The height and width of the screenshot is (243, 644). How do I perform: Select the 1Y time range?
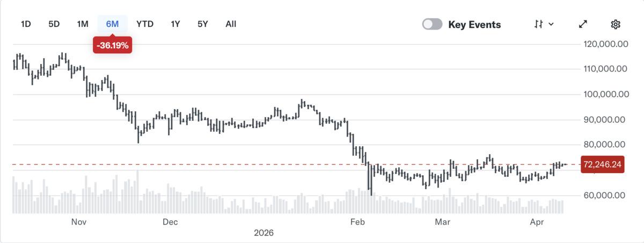(x=175, y=24)
